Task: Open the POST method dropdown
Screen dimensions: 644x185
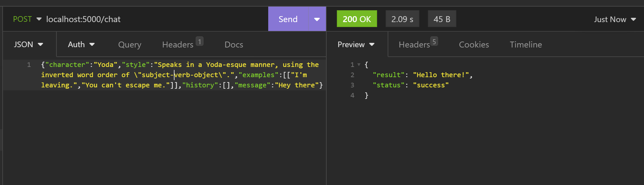Action: click(27, 19)
